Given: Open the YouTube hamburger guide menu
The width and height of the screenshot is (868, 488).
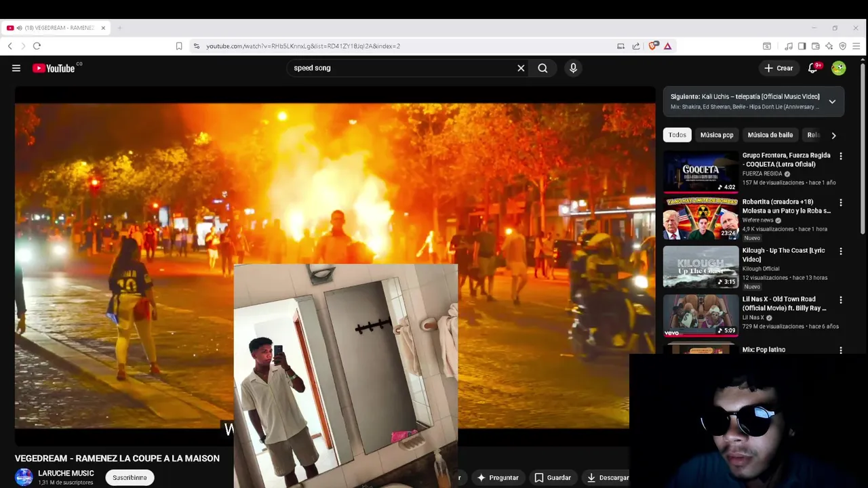Looking at the screenshot, I should [16, 68].
